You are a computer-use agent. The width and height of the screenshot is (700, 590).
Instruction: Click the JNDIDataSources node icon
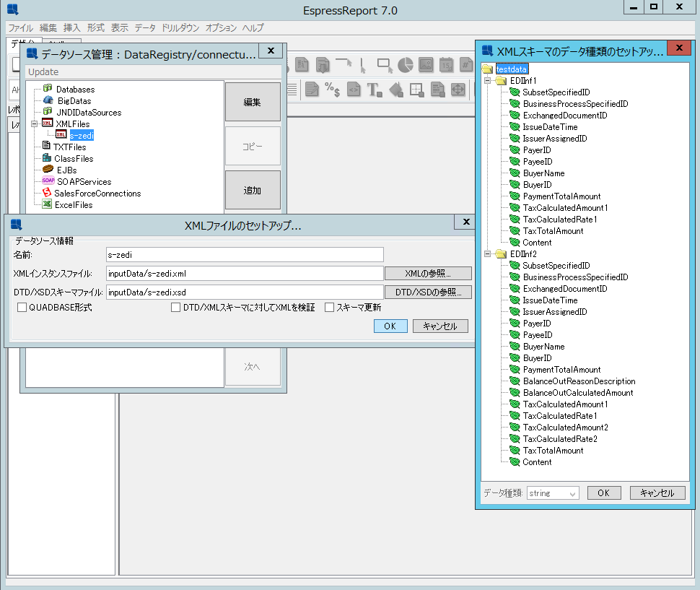pyautogui.click(x=48, y=112)
